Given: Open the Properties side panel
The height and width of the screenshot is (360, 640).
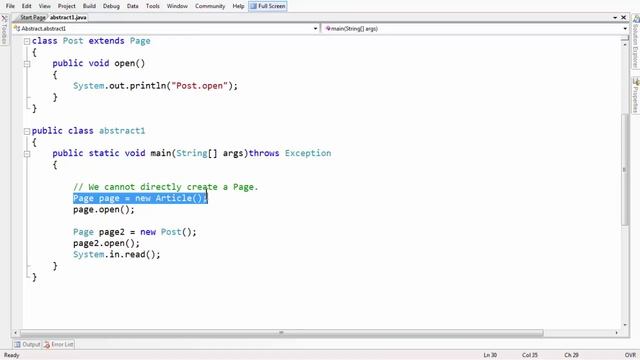Looking at the screenshot, I should [636, 95].
